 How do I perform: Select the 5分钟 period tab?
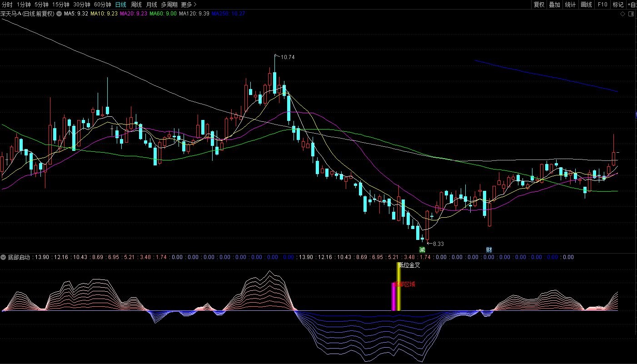41,5
